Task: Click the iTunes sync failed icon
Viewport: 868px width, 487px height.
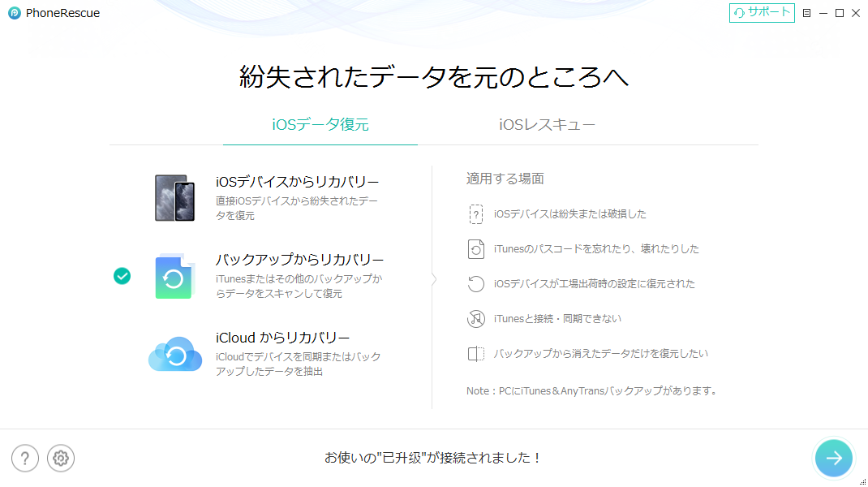Action: coord(475,318)
